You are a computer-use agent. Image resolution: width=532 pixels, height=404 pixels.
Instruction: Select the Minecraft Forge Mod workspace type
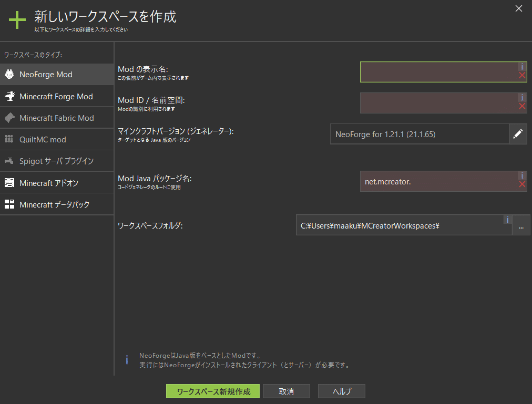click(x=57, y=96)
